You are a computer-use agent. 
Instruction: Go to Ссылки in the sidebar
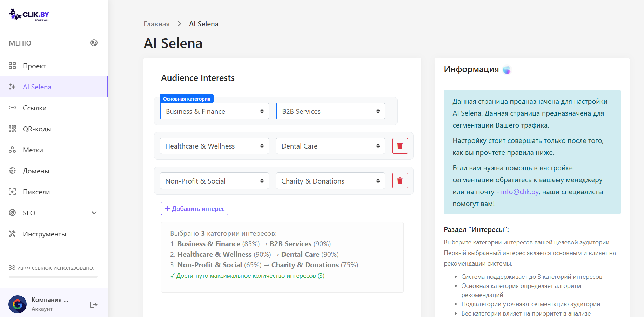34,108
